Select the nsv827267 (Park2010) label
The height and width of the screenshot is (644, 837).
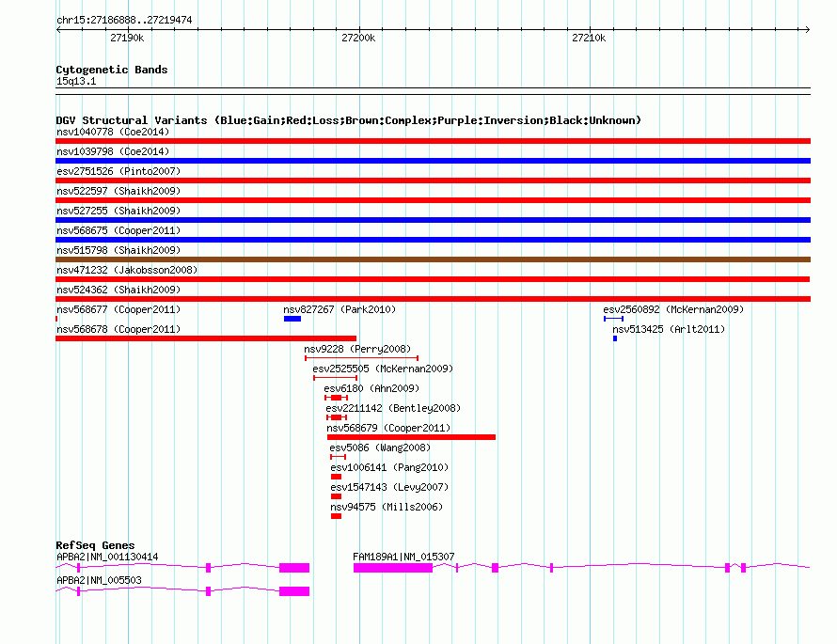pos(340,309)
